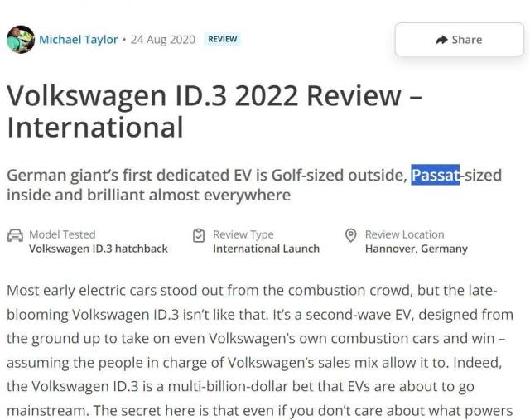Click the subtitle line starting 'German giant's first'

[x=254, y=176]
